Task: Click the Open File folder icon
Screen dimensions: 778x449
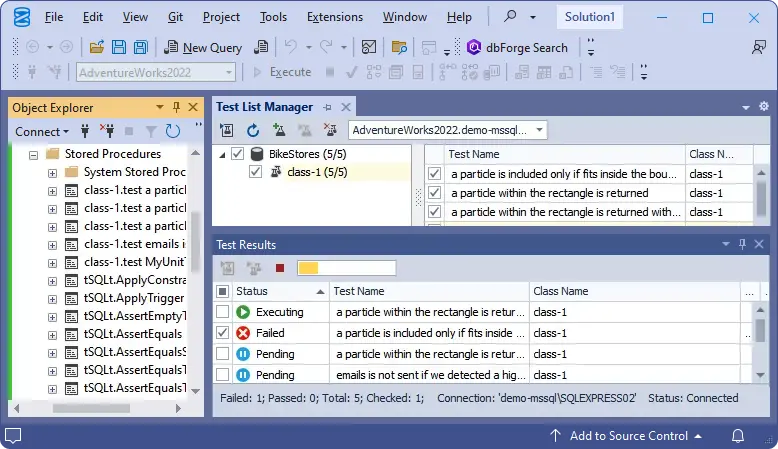Action: pyautogui.click(x=97, y=47)
